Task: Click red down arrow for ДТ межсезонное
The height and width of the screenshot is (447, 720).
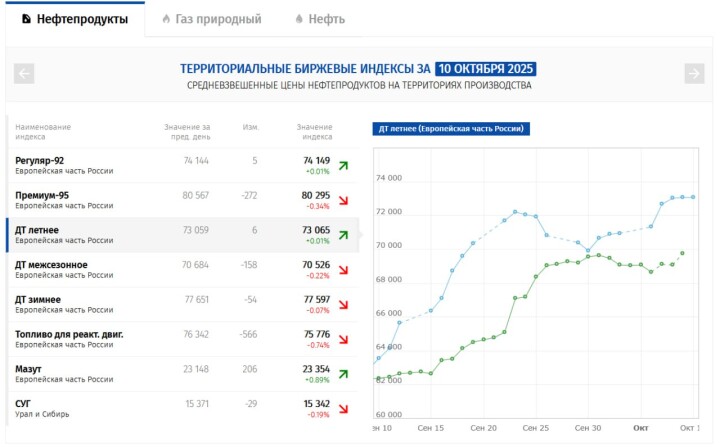Action: tap(344, 270)
